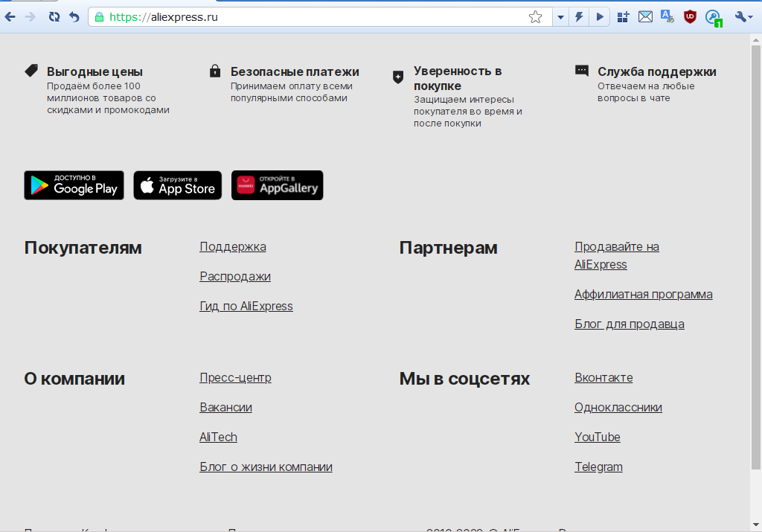The width and height of the screenshot is (762, 532).
Task: Open the Продавайте на AliExpress link
Action: click(x=617, y=255)
